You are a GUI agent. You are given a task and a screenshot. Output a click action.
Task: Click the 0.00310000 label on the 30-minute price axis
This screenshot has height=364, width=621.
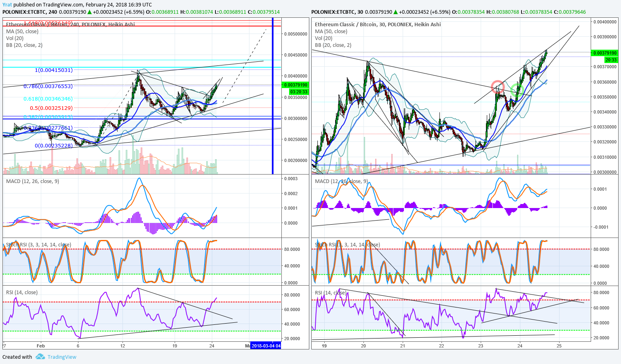coord(605,157)
